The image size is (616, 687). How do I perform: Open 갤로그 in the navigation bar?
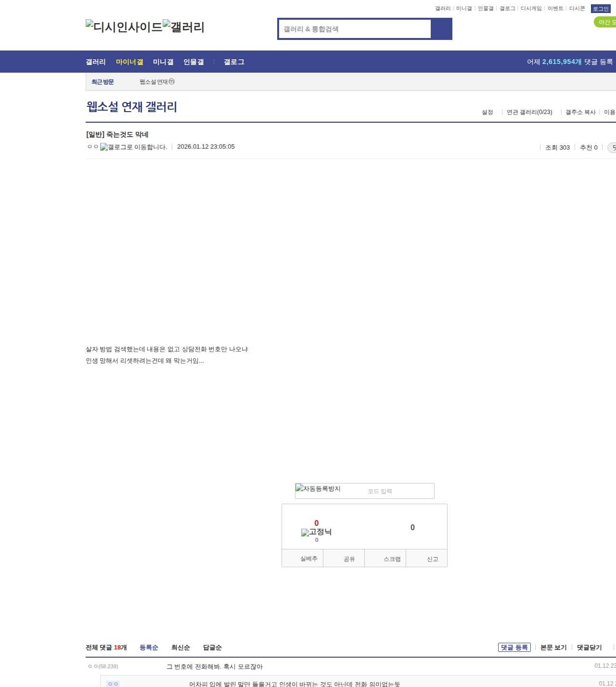tap(234, 62)
